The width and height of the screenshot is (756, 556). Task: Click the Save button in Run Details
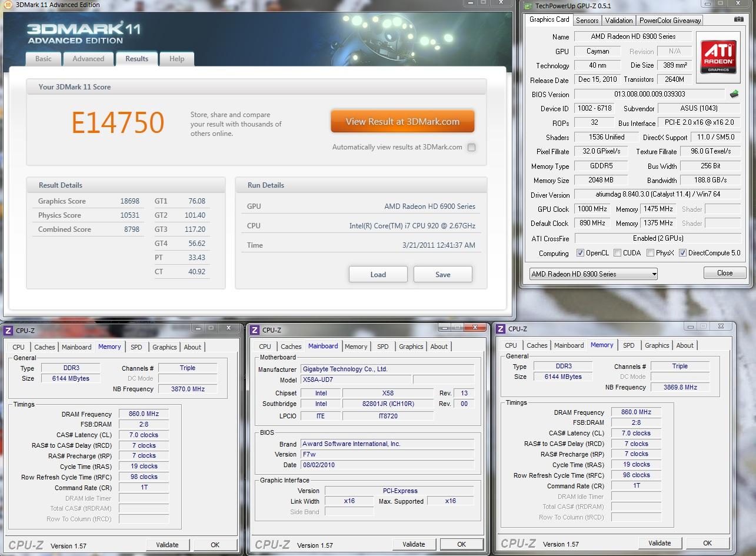click(x=443, y=274)
